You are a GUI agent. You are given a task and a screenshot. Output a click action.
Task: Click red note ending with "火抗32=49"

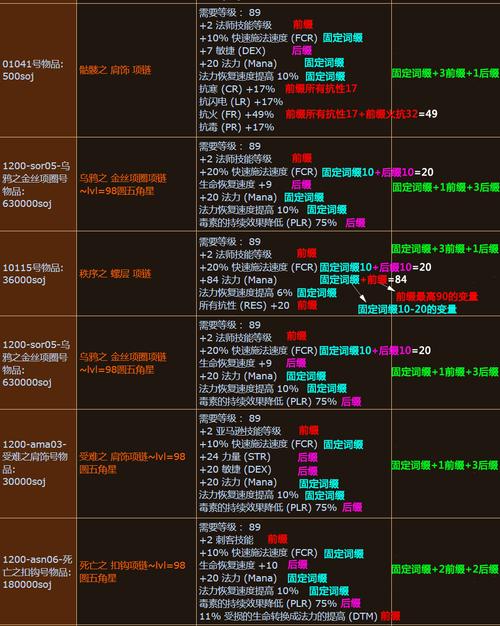(x=361, y=114)
